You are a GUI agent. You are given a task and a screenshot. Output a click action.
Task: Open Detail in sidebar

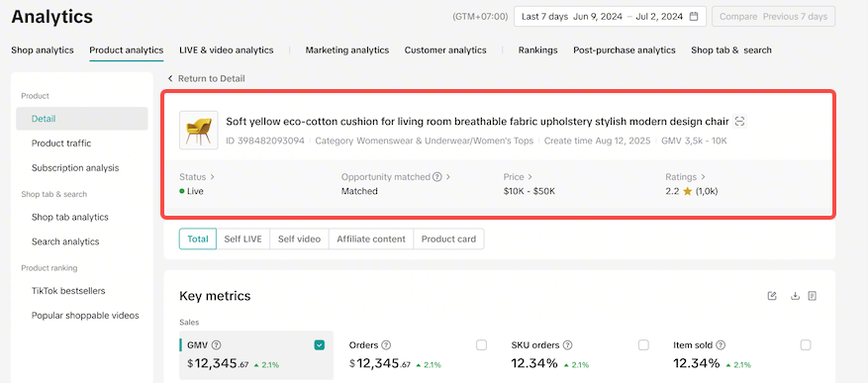tap(82, 119)
